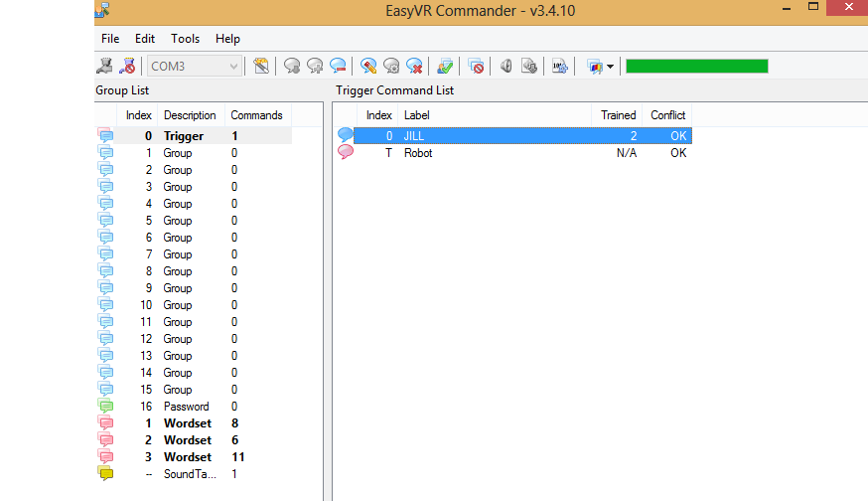Select the SoundTa... row in Group List
The height and width of the screenshot is (501, 868).
coord(194,474)
